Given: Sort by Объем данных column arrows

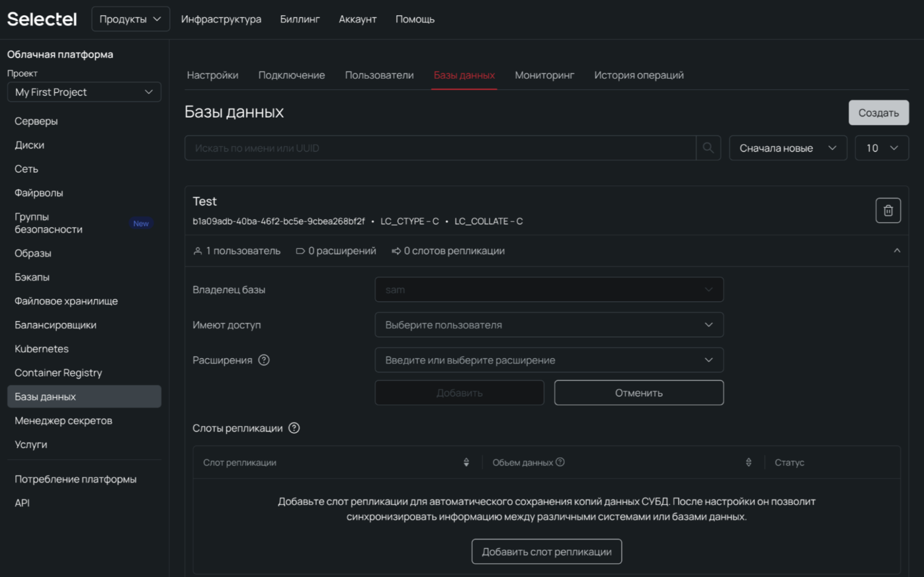Looking at the screenshot, I should [x=748, y=462].
